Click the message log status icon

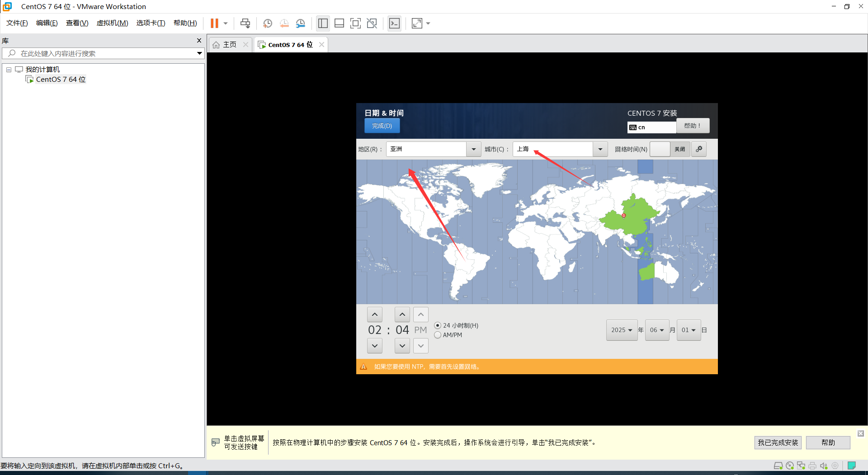click(852, 466)
